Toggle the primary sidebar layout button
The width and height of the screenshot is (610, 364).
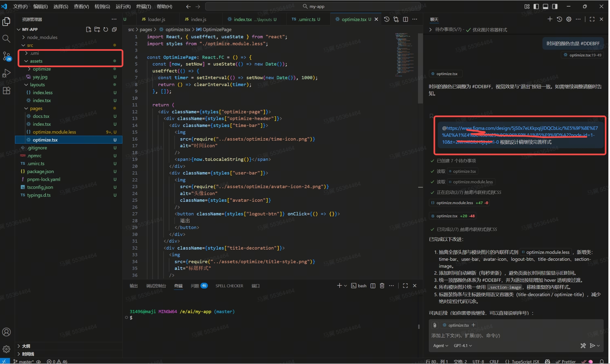coord(536,7)
